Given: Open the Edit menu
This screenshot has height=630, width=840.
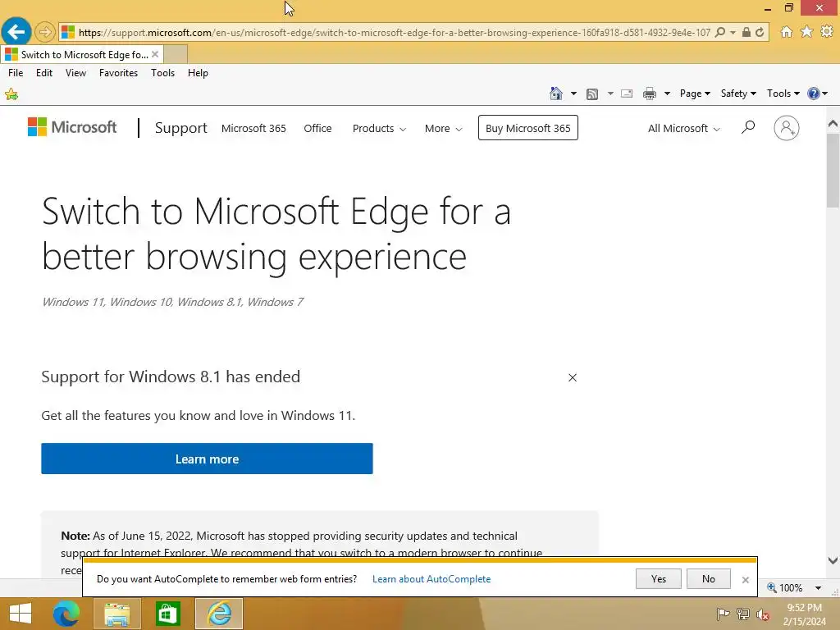Looking at the screenshot, I should pos(44,73).
